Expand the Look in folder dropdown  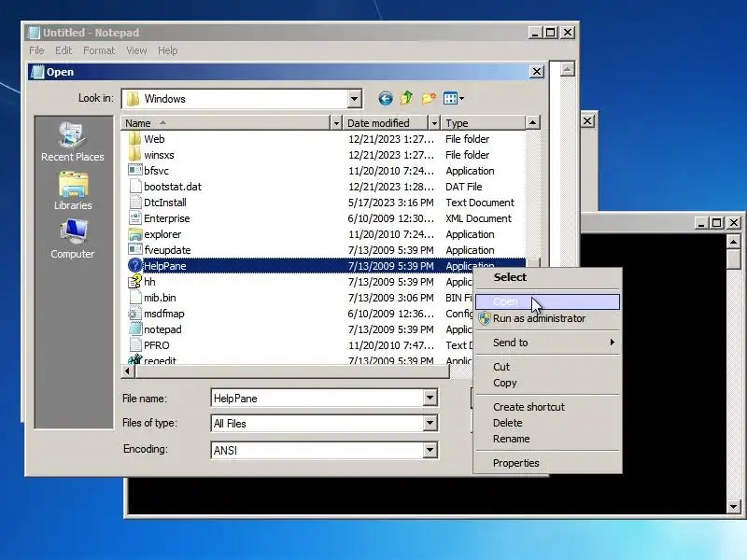point(354,99)
